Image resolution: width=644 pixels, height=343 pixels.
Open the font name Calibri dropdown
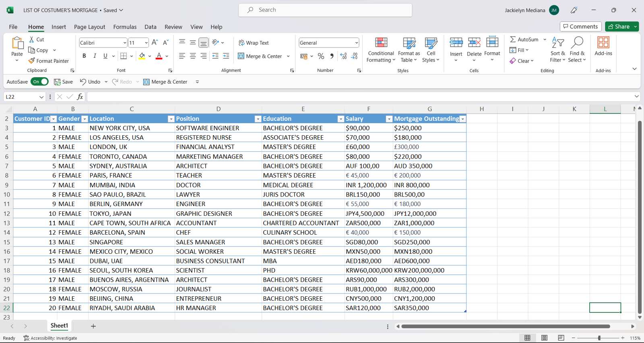(124, 43)
